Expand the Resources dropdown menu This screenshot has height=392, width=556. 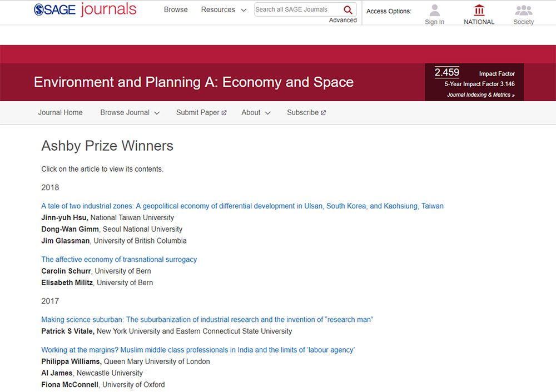coord(224,9)
